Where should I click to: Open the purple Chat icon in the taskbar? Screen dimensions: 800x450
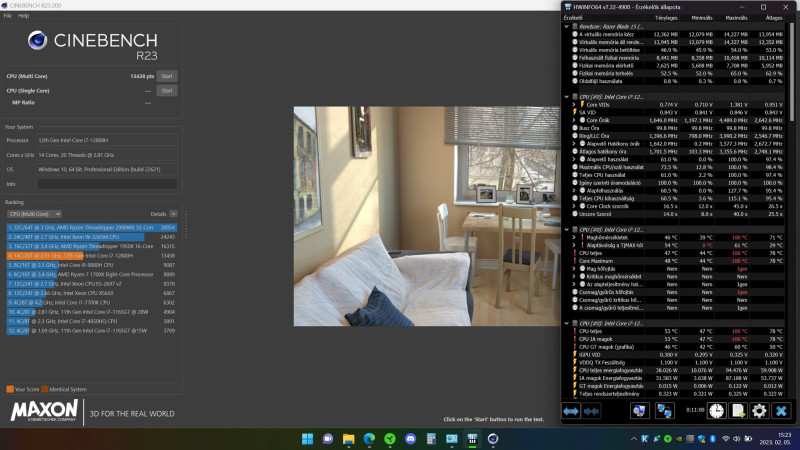coord(328,439)
